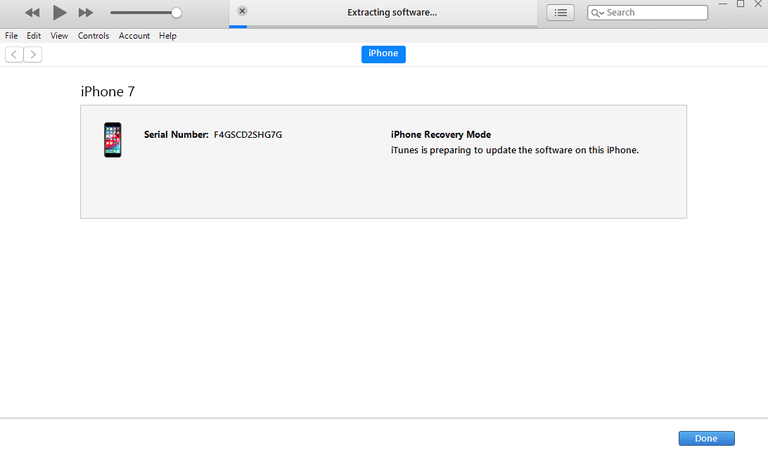The height and width of the screenshot is (457, 768).
Task: Open the list view icon button
Action: point(560,13)
